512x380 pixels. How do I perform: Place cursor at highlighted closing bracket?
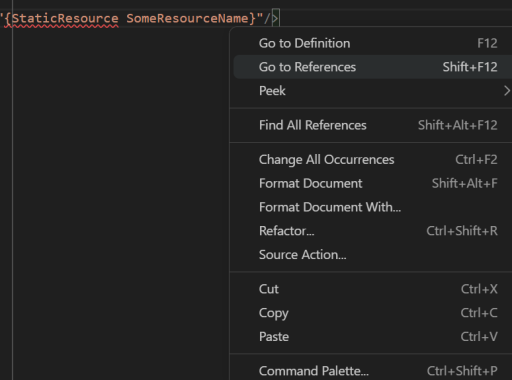(x=276, y=18)
